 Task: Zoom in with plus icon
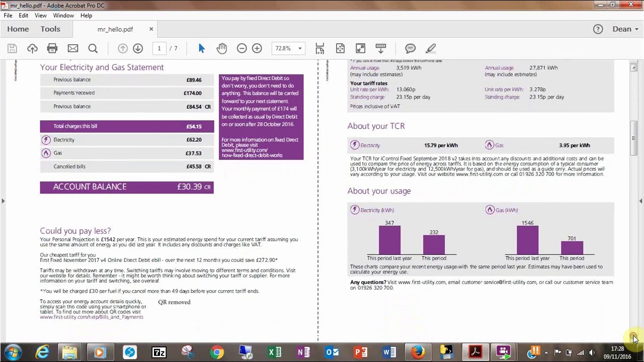coord(257,48)
